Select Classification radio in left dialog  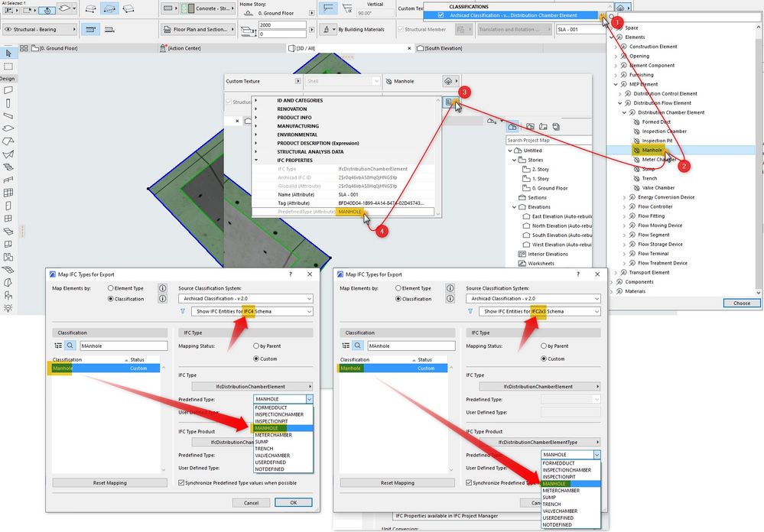pos(111,299)
